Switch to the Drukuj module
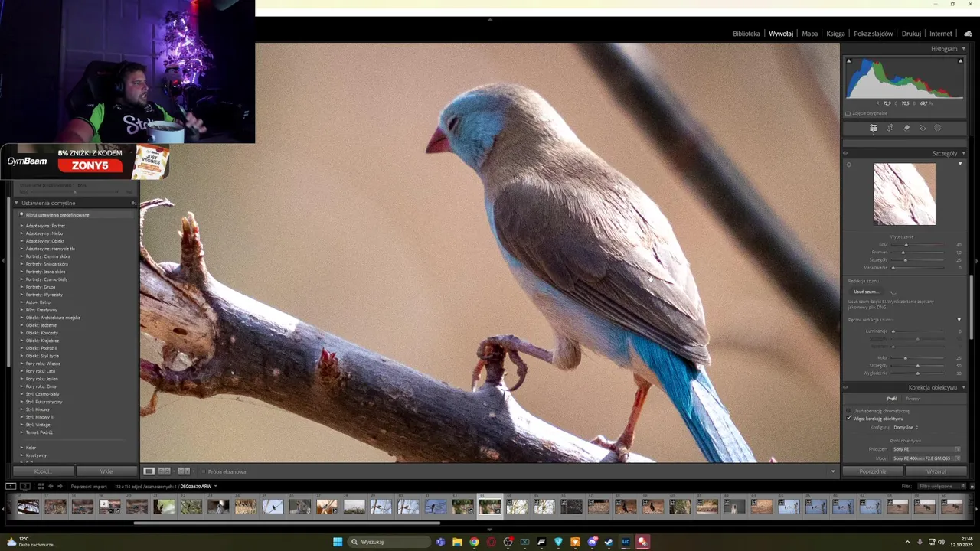Image resolution: width=980 pixels, height=551 pixels. [x=911, y=34]
